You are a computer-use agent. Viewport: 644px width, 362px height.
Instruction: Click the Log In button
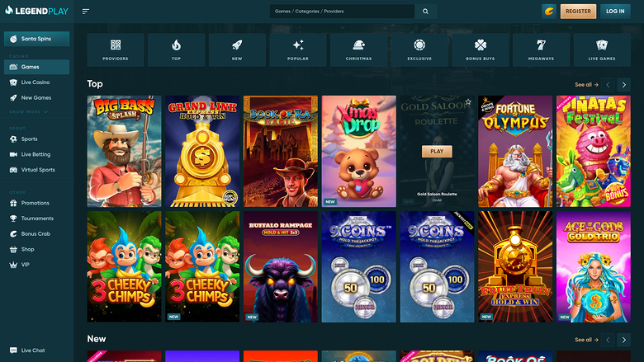click(x=615, y=12)
